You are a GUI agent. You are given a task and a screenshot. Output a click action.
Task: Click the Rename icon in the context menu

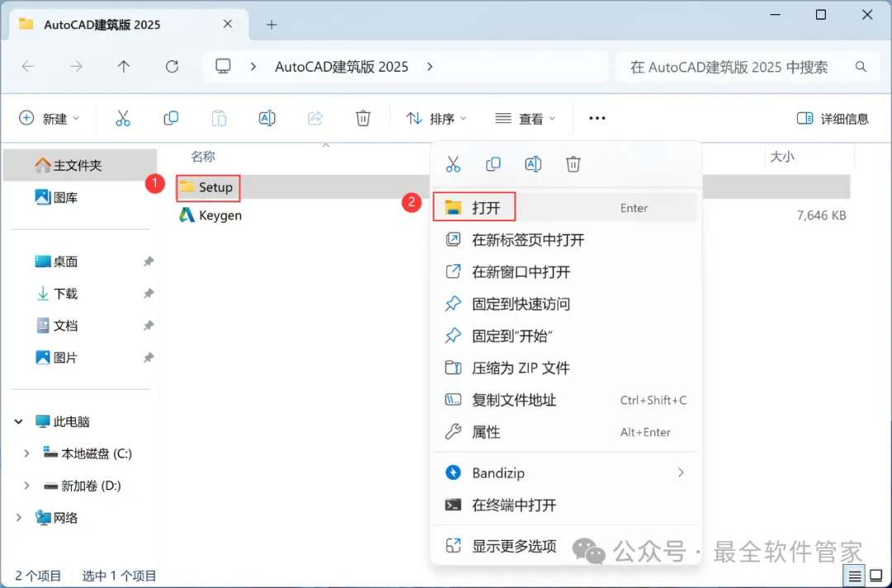533,164
